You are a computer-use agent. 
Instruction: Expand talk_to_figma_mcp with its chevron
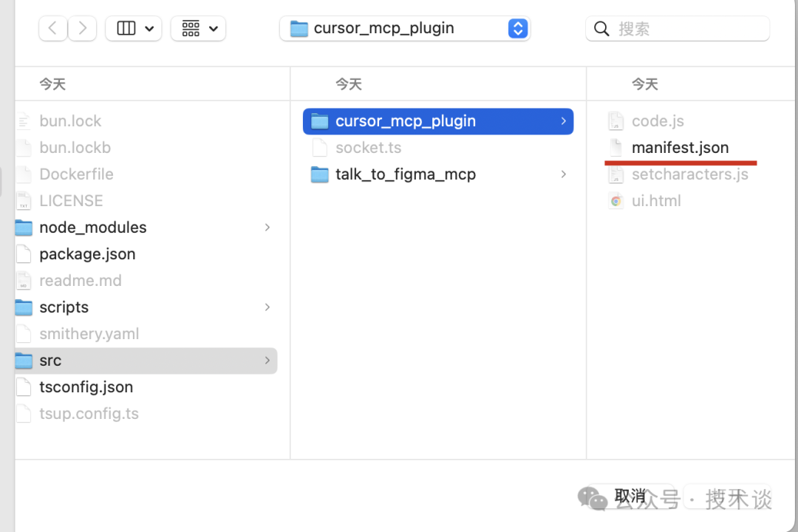point(563,174)
